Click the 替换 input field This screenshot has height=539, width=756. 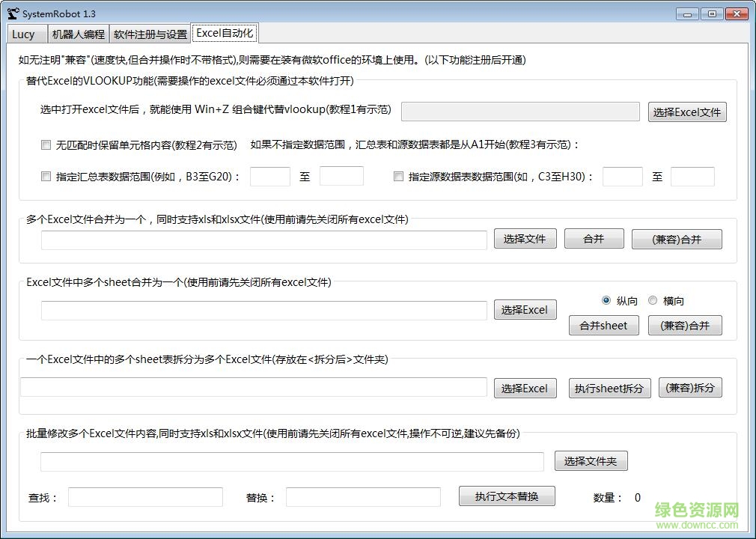[363, 496]
